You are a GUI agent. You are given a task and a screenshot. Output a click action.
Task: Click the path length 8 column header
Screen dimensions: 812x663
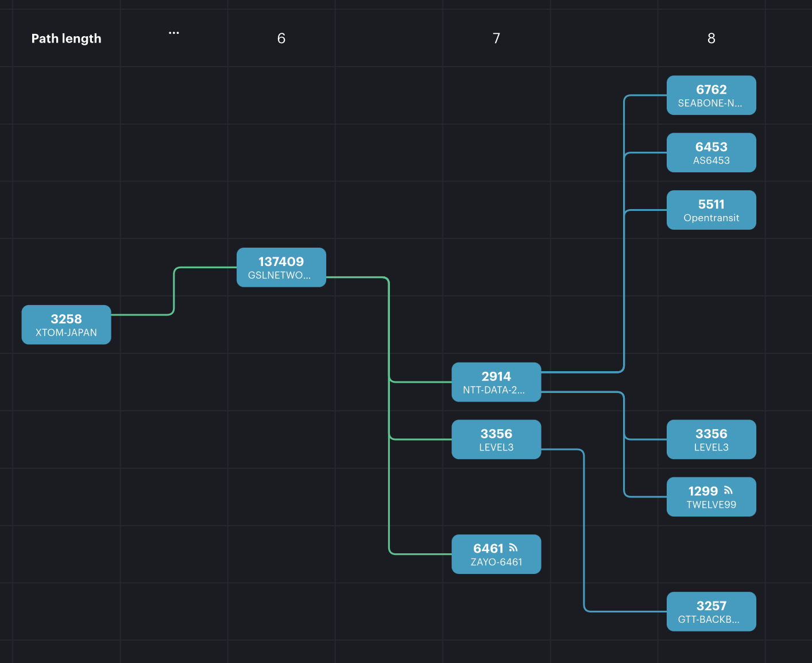711,38
